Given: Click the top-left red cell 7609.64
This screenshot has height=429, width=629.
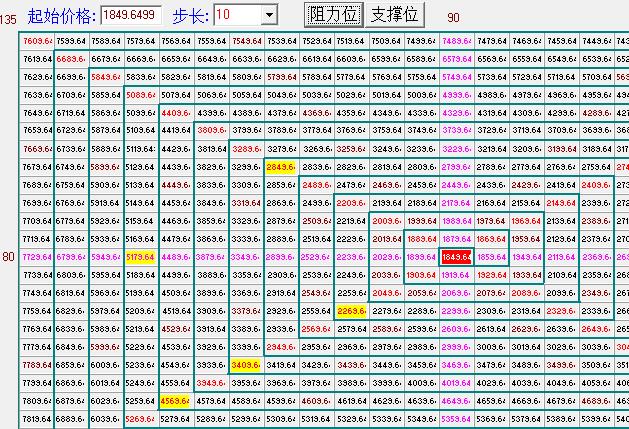Looking at the screenshot, I should [36, 41].
